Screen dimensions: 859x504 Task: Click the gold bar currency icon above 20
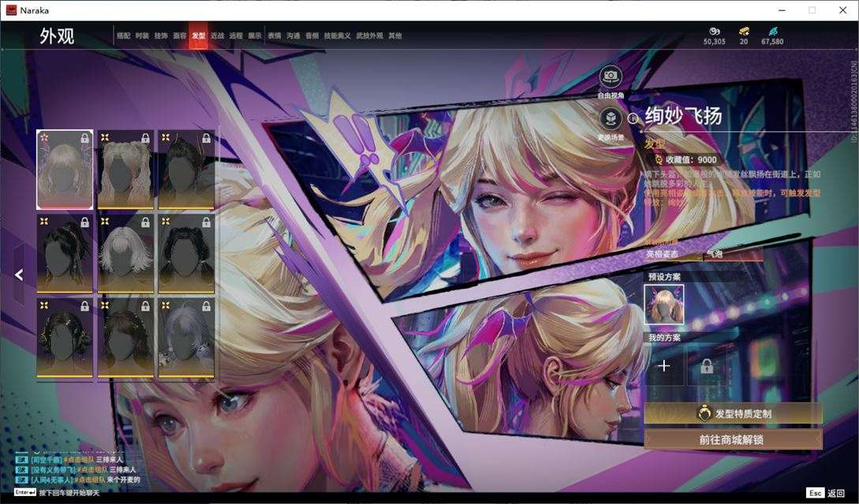(743, 32)
